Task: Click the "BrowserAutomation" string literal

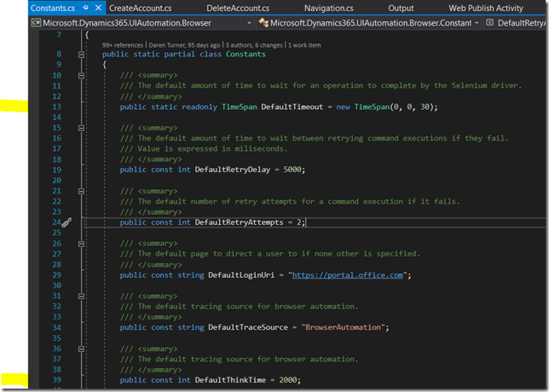Action: (x=343, y=327)
